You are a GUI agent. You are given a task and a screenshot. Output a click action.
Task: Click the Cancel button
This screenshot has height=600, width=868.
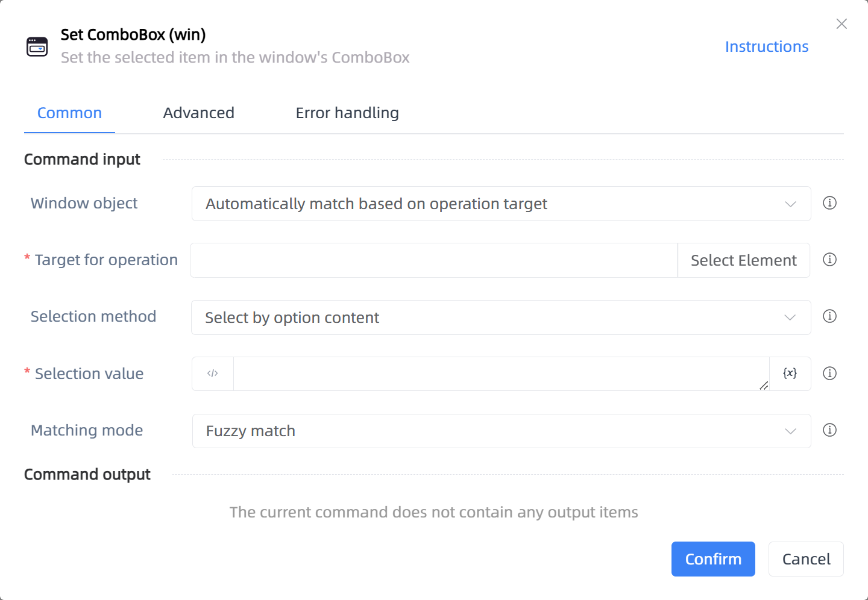click(x=806, y=559)
